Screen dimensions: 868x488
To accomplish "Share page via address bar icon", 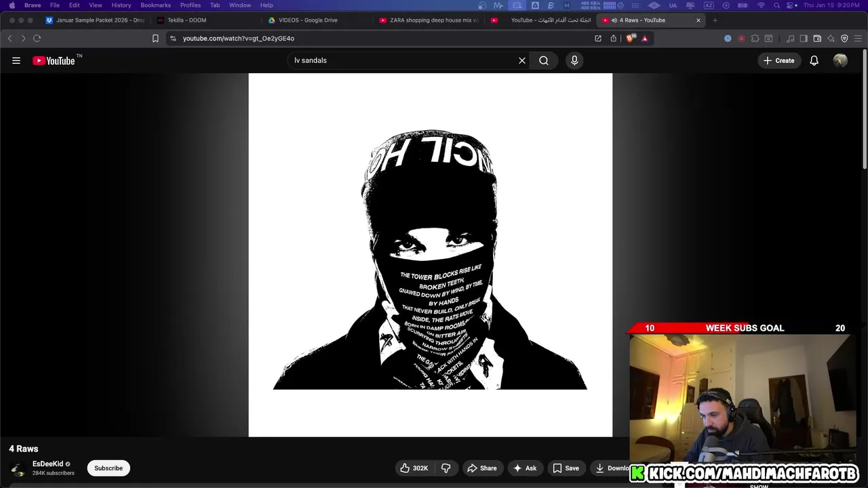I will pos(614,39).
